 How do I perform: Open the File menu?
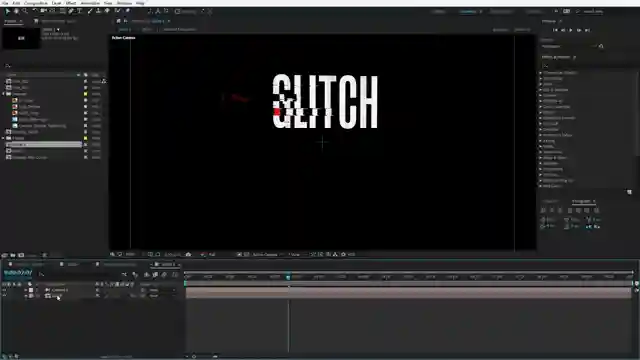(x=5, y=3)
